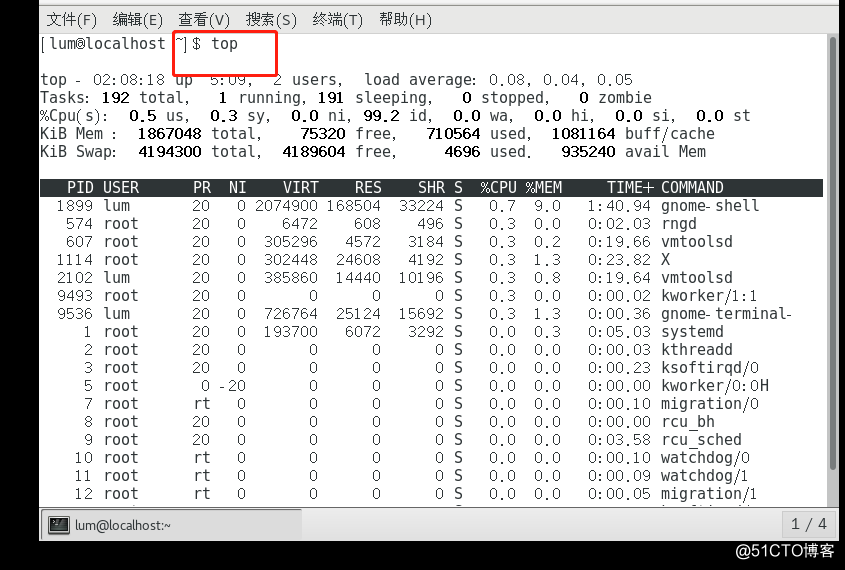Image resolution: width=845 pixels, height=570 pixels.
Task: Click the SHR column header
Action: 431,187
